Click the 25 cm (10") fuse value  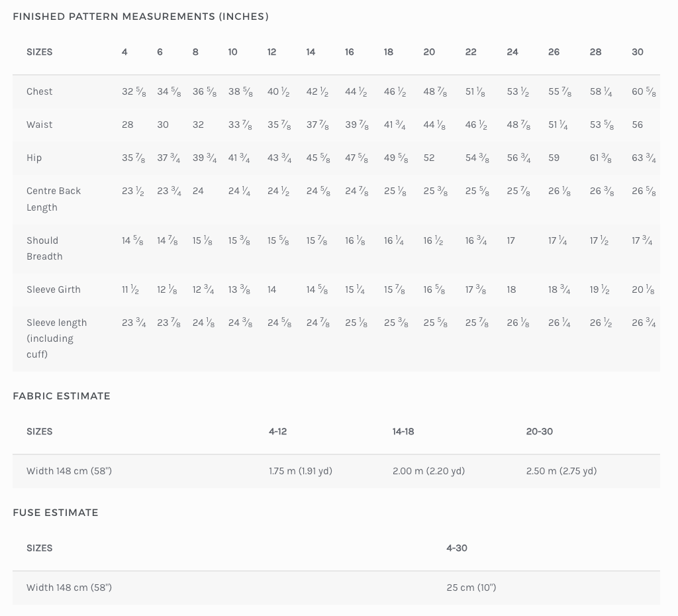[x=471, y=588]
